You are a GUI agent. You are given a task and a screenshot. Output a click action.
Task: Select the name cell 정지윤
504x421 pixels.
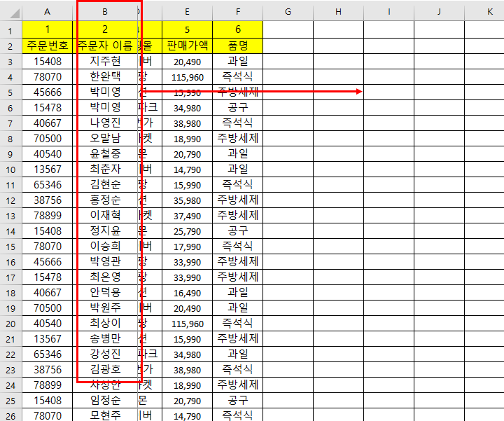point(105,231)
